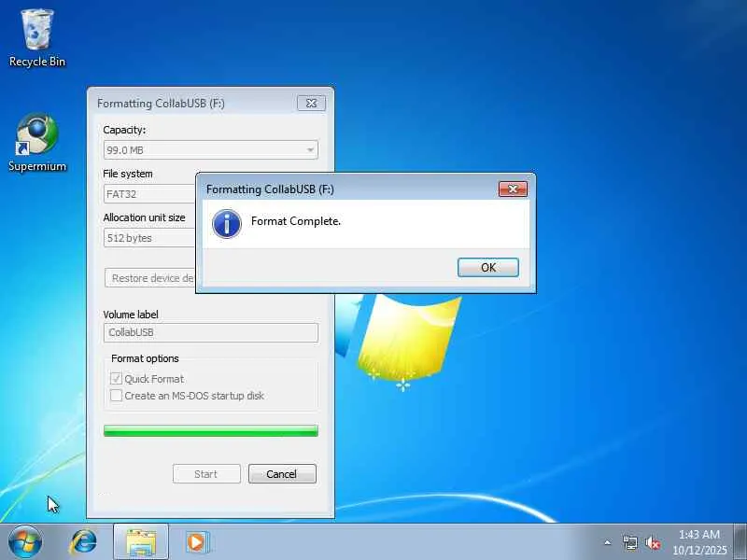Open the Capacity 99.0 MB dropdown
747x560 pixels.
[x=211, y=150]
